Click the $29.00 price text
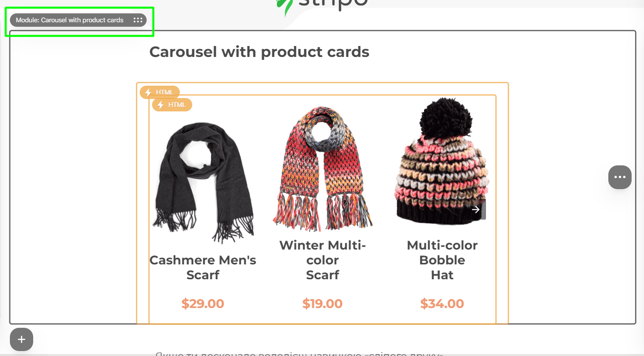This screenshot has height=356, width=644. 203,304
